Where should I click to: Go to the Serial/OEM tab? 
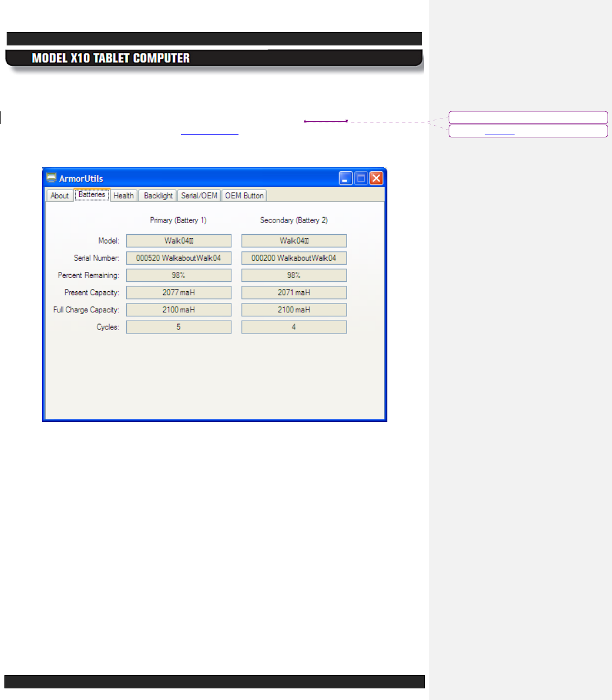(x=199, y=195)
